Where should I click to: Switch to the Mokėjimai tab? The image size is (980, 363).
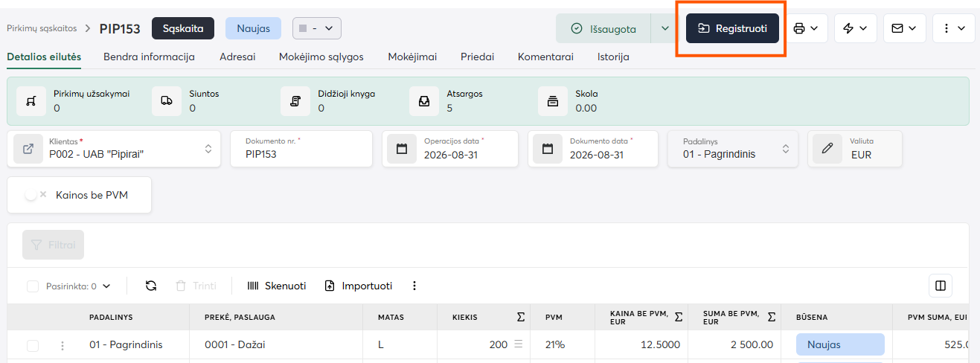coord(412,57)
